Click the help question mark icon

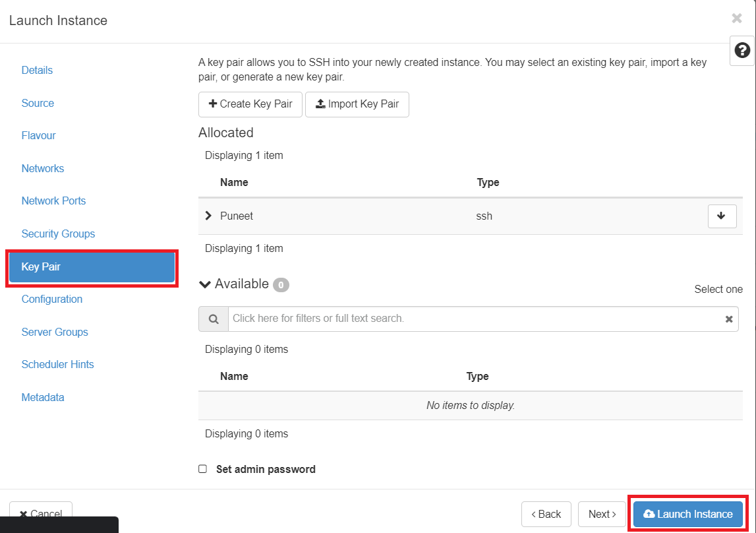tap(742, 51)
